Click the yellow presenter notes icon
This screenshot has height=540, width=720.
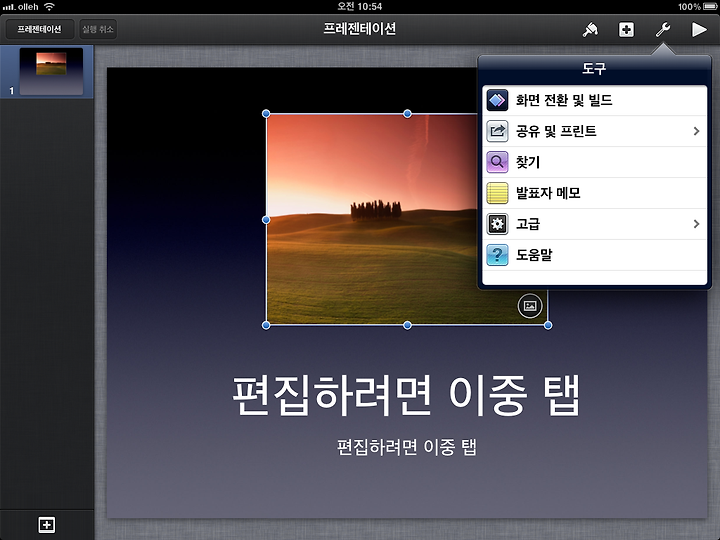pos(497,193)
